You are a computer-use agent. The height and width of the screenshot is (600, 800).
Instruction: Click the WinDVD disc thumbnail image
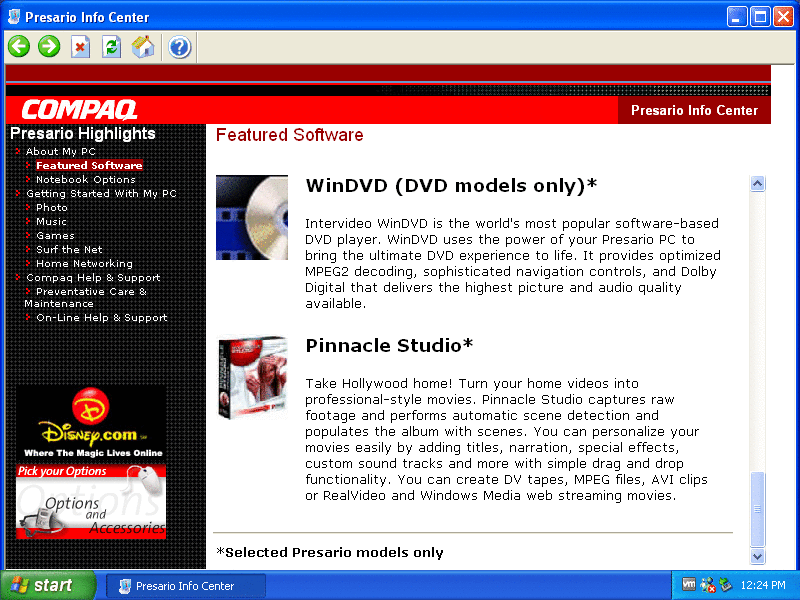pyautogui.click(x=252, y=217)
